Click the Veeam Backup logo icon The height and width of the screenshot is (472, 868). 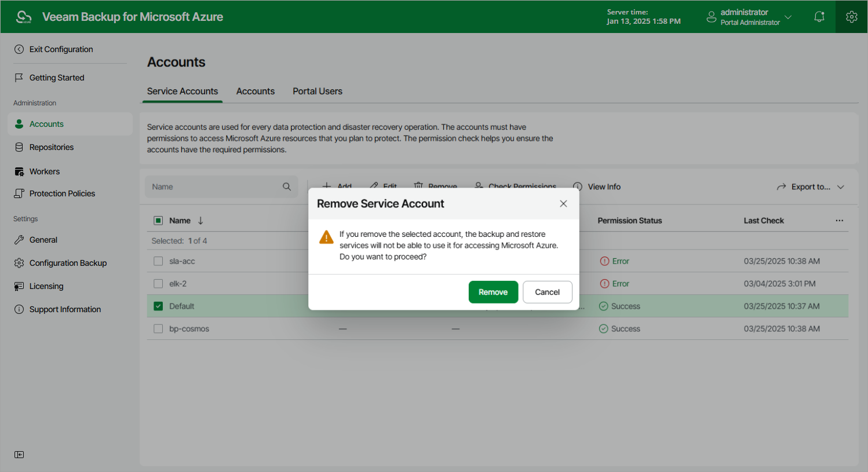(x=24, y=17)
